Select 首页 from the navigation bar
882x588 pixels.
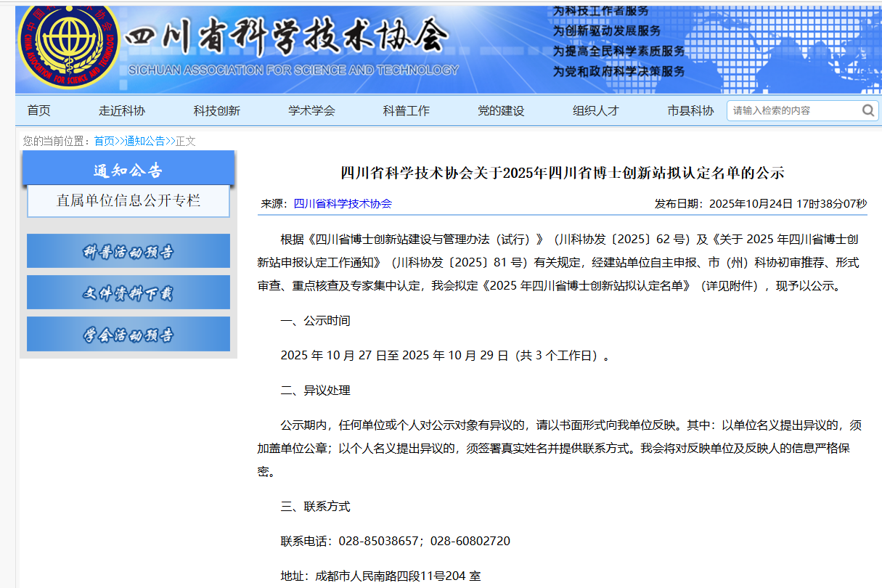coord(38,110)
